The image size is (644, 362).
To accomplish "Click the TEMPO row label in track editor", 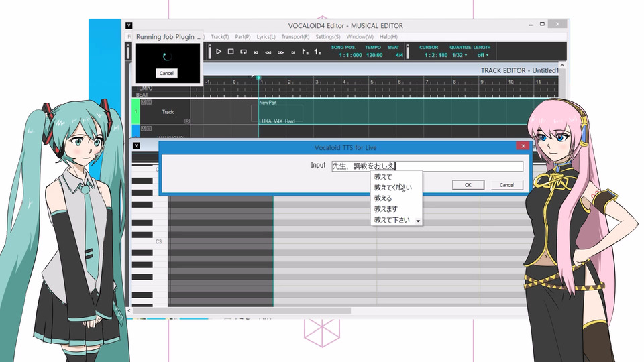I will (144, 88).
